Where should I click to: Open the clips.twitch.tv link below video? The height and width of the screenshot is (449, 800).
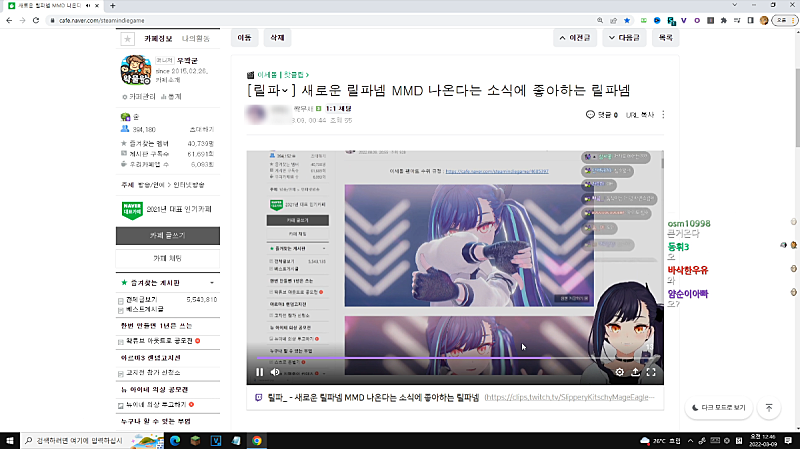pyautogui.click(x=569, y=397)
